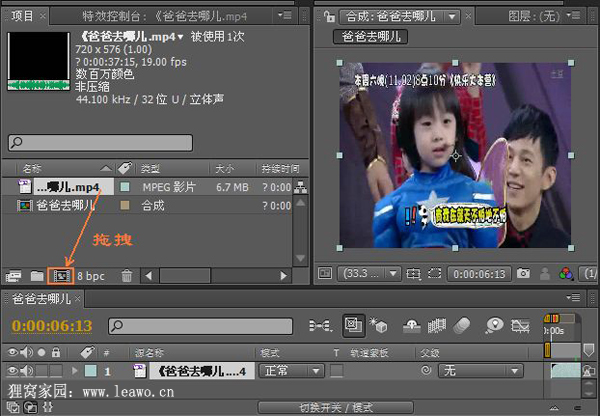Enable the Motion Blur switch icon
The image size is (600, 416).
tap(462, 326)
